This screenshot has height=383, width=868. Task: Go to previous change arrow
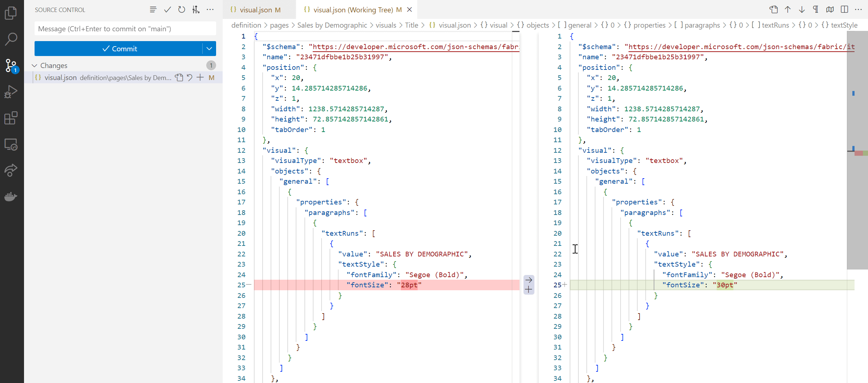pyautogui.click(x=788, y=10)
